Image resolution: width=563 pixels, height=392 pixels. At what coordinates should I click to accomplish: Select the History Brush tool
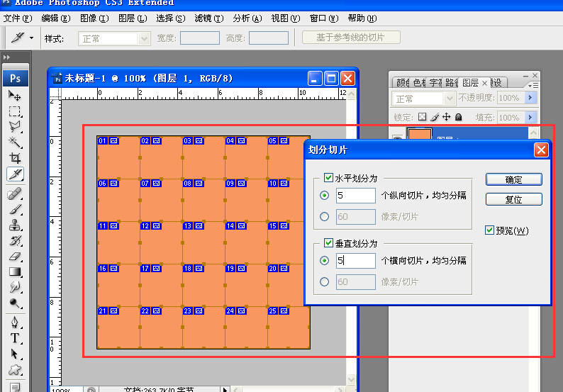(x=15, y=241)
